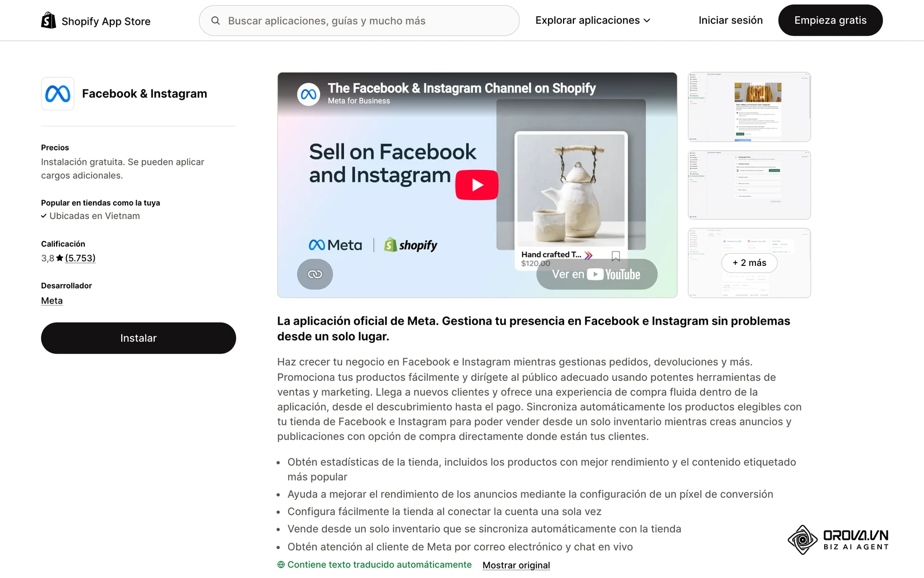
Task: Click the Calificación label
Action: point(63,244)
